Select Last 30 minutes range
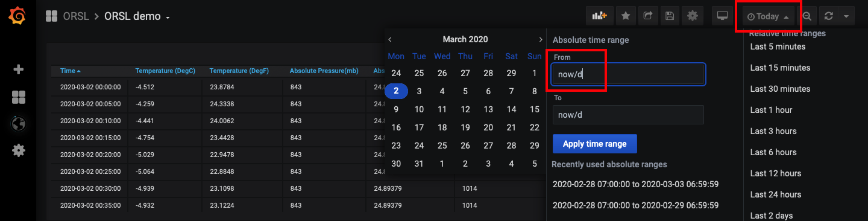This screenshot has width=868, height=221. tap(780, 89)
